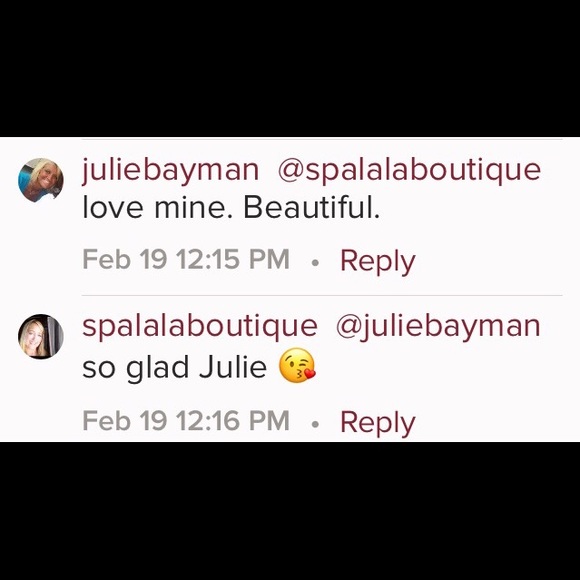Follow the @juliebayman mention link
The height and width of the screenshot is (580, 580).
tap(438, 327)
